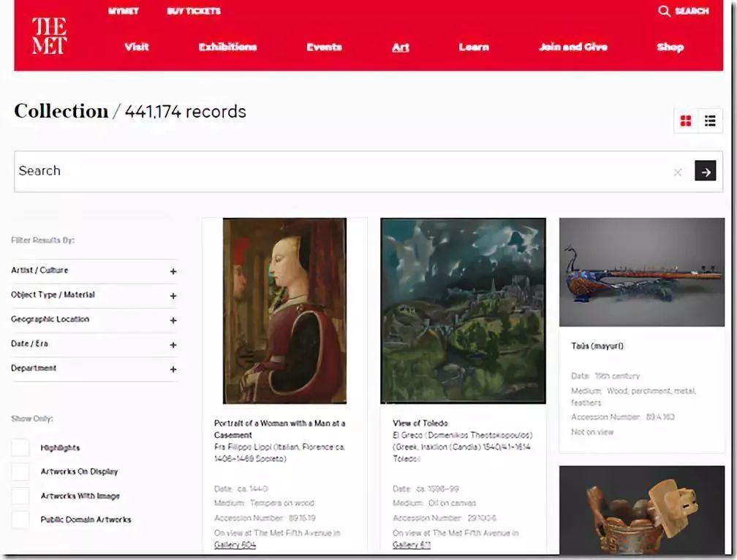Toggle Public Domain Artworks checkbox

click(x=20, y=520)
